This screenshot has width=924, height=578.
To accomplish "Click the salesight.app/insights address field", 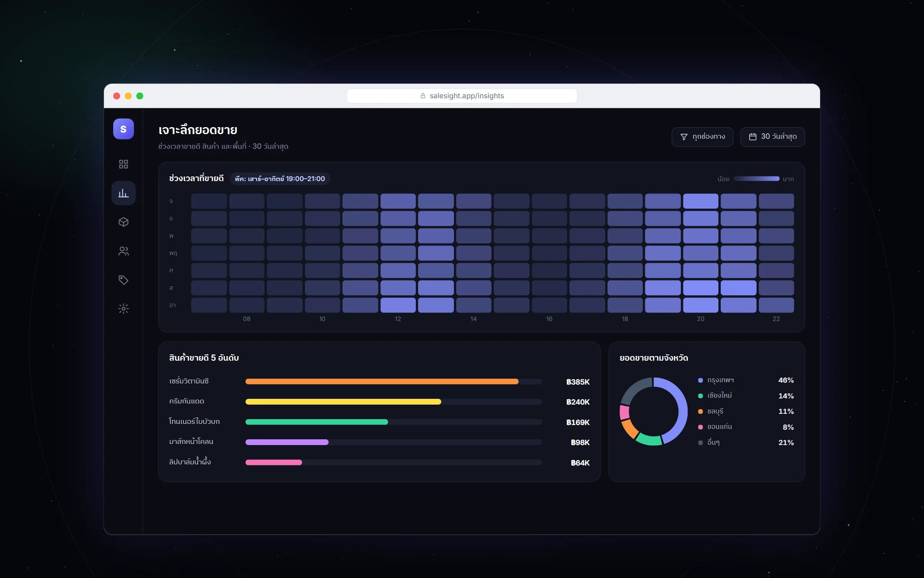I will [x=462, y=96].
